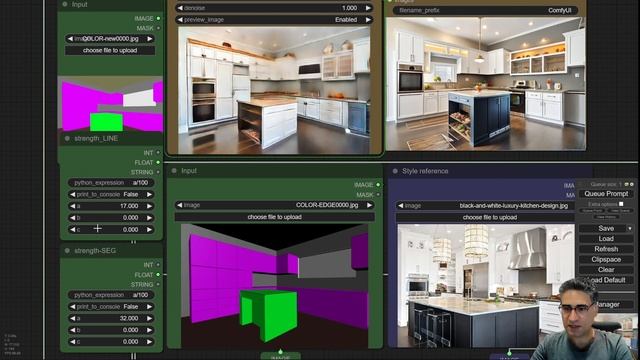Screen dimensions: 640x360
Task: Click the denoise 1.000 slider field
Action: click(x=274, y=8)
